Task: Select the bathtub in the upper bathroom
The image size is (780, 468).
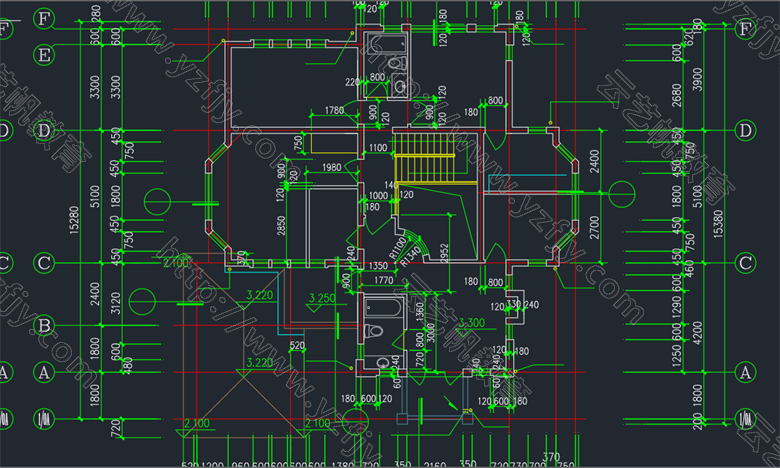Action: (x=386, y=43)
